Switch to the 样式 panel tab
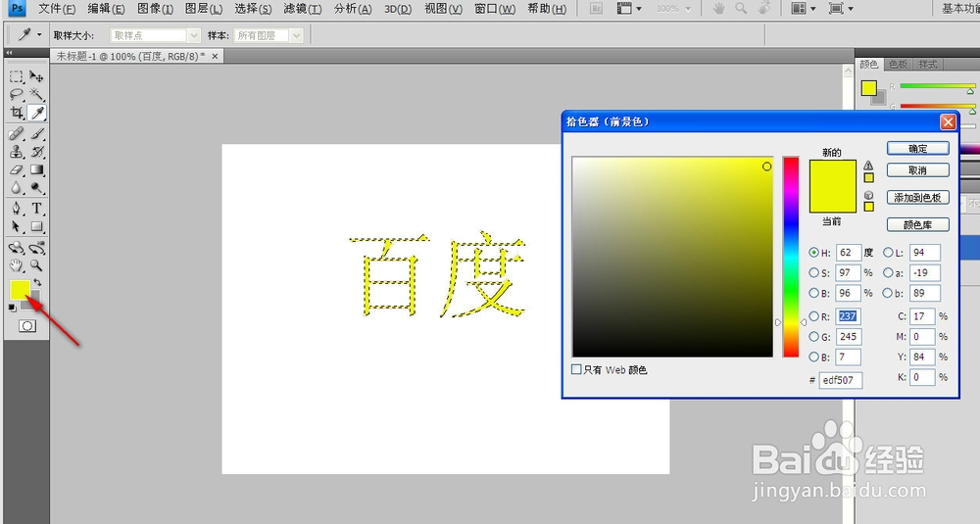 (927, 65)
